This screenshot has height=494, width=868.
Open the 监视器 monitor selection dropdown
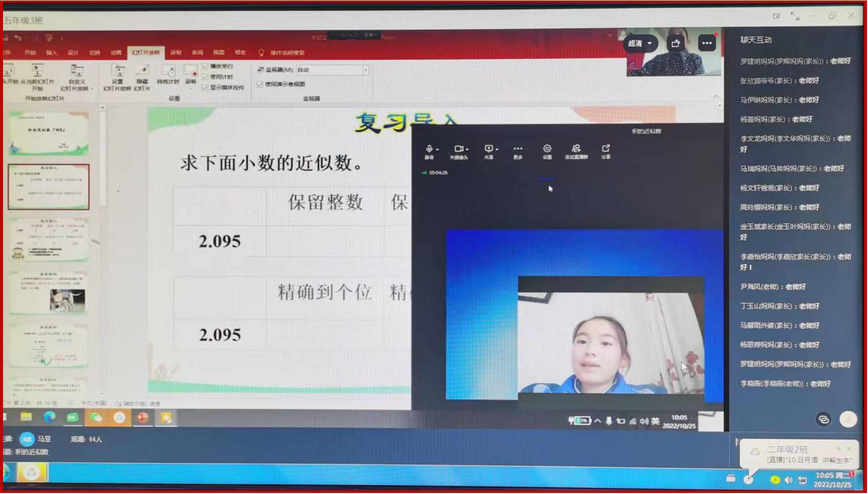tap(365, 70)
